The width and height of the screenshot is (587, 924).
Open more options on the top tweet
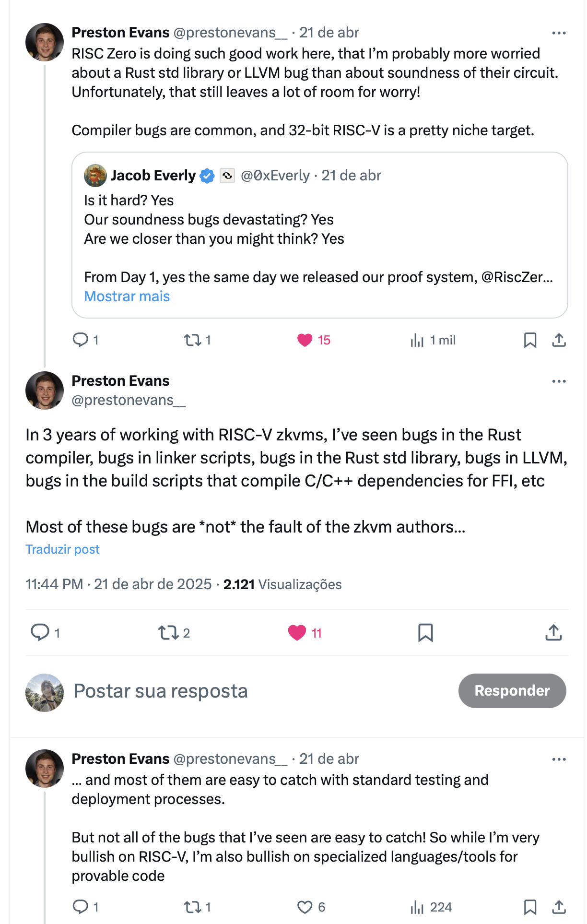coord(559,33)
